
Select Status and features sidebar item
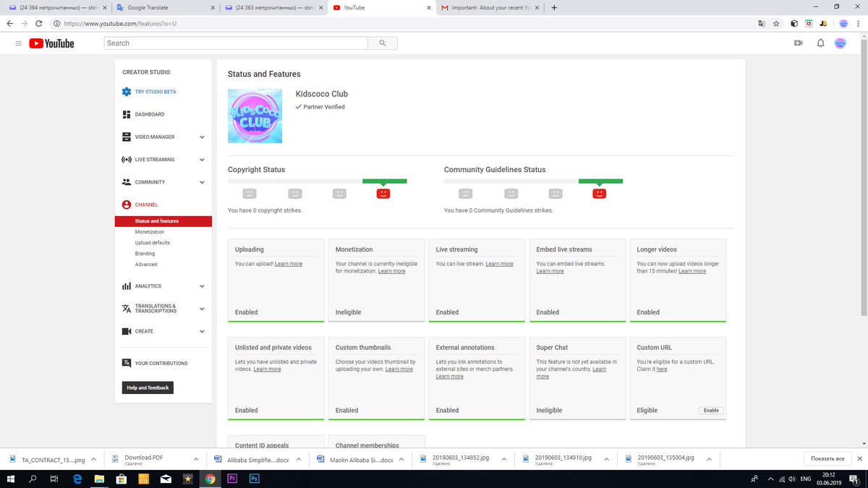point(163,221)
